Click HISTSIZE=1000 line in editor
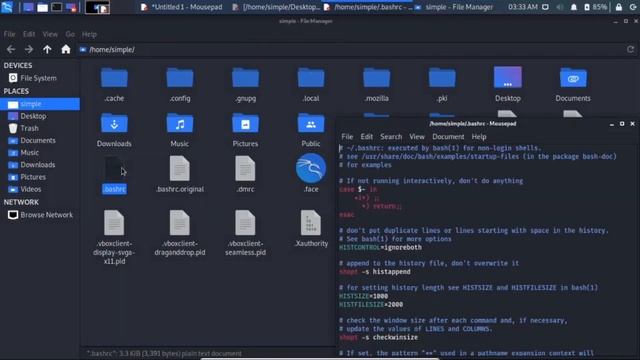 coord(364,296)
